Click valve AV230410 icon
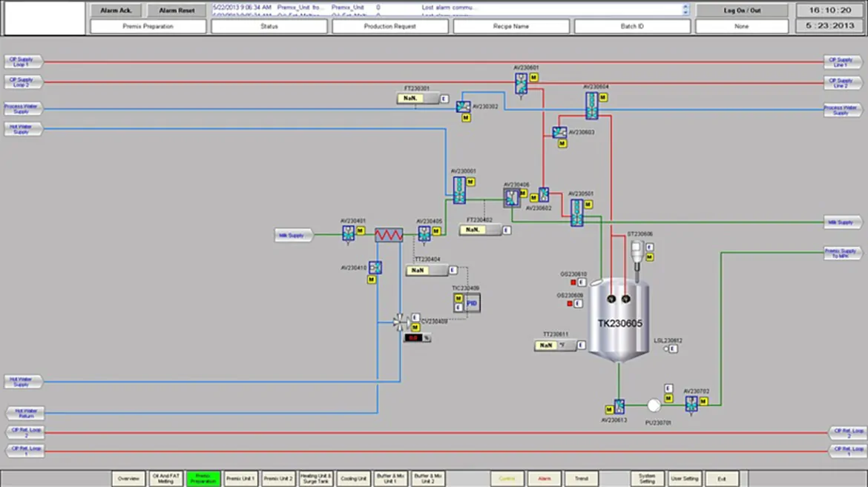The image size is (868, 487). (x=375, y=268)
